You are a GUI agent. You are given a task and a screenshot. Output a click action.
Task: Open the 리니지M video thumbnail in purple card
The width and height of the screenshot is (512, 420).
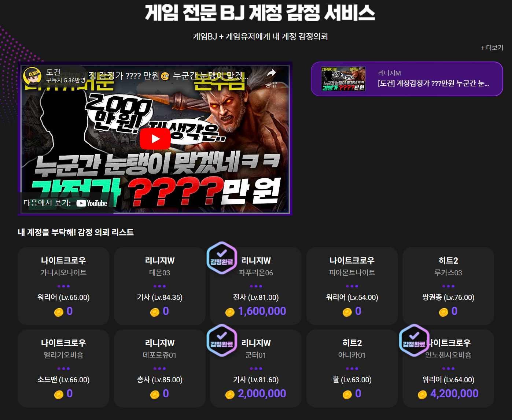(343, 79)
